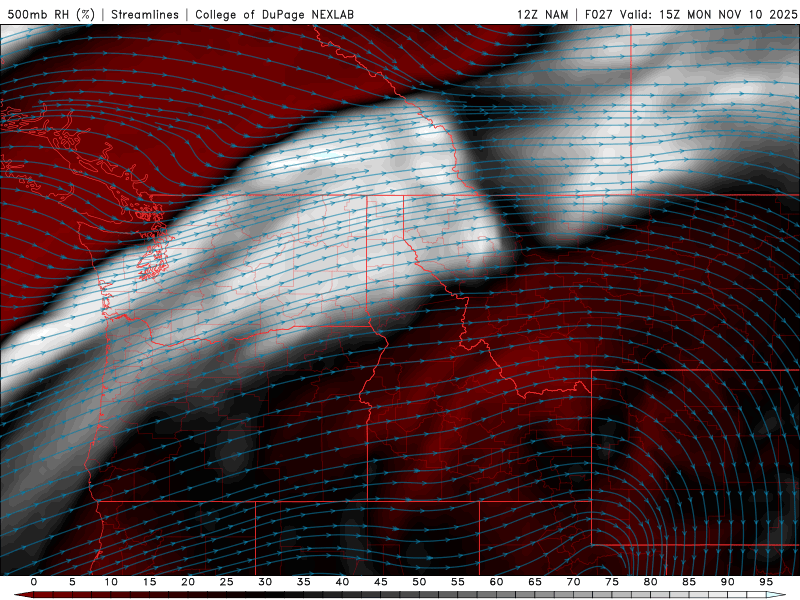
Task: Click the '80' label on the color scale
Action: pyautogui.click(x=650, y=582)
